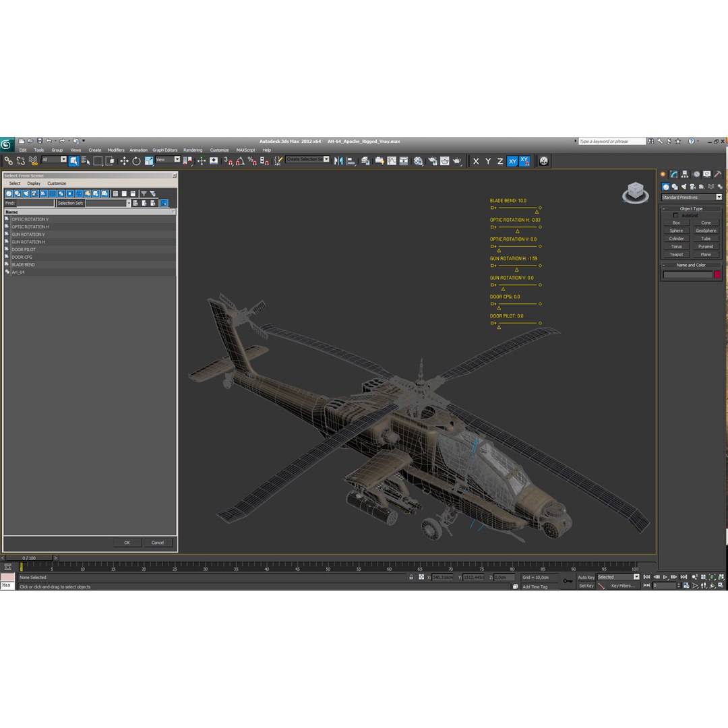The image size is (728, 728).
Task: Open Select by Name tool
Action: pyautogui.click(x=86, y=161)
